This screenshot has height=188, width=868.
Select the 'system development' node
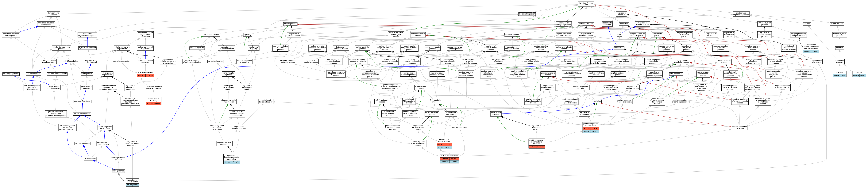(87, 48)
